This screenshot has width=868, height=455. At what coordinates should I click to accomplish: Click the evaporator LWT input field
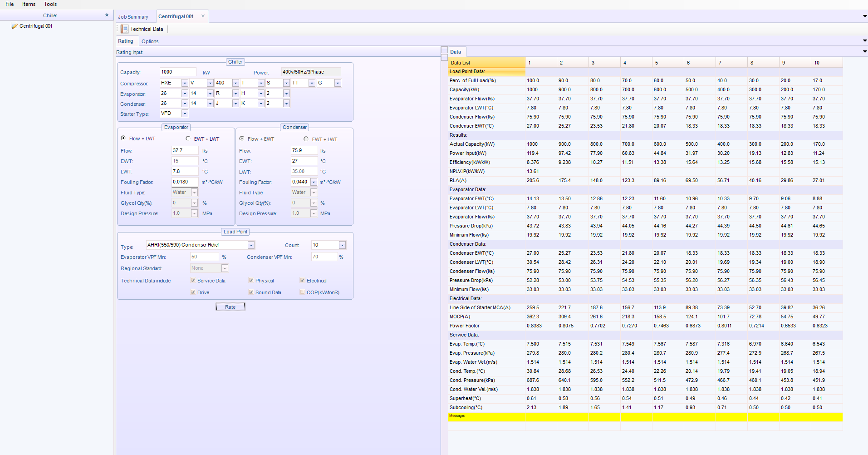(185, 171)
